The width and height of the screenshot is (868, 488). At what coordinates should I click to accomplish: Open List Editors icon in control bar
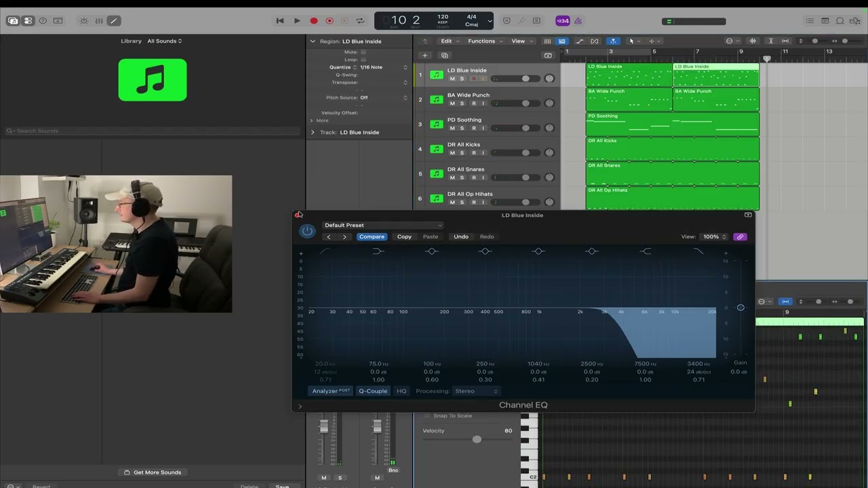(x=810, y=21)
